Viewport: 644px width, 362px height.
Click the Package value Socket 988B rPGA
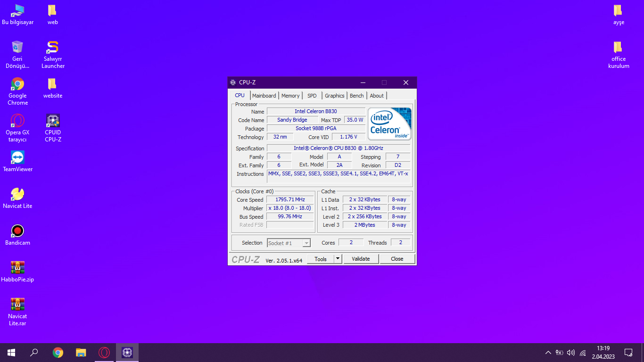(x=316, y=129)
